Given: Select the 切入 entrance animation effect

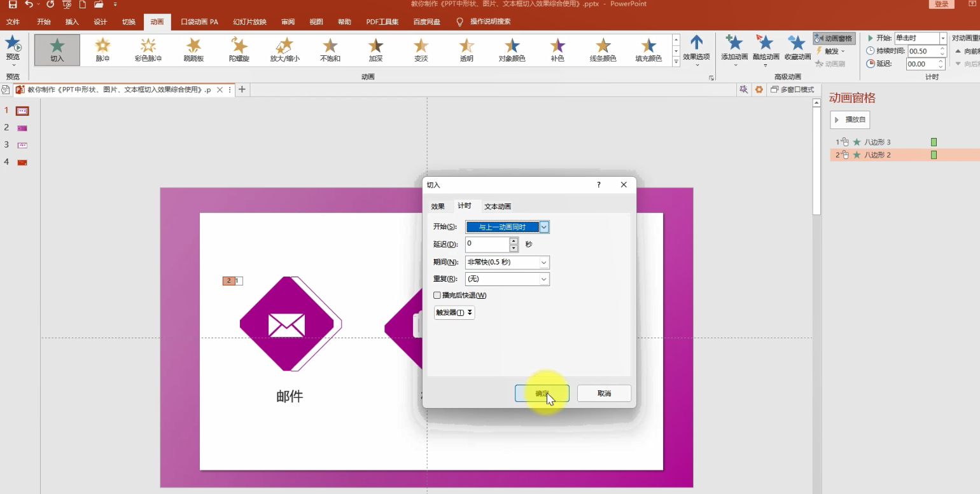Looking at the screenshot, I should (57, 50).
